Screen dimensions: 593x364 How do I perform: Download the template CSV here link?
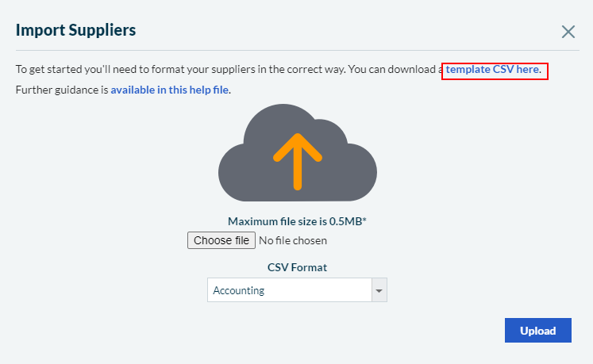[493, 70]
